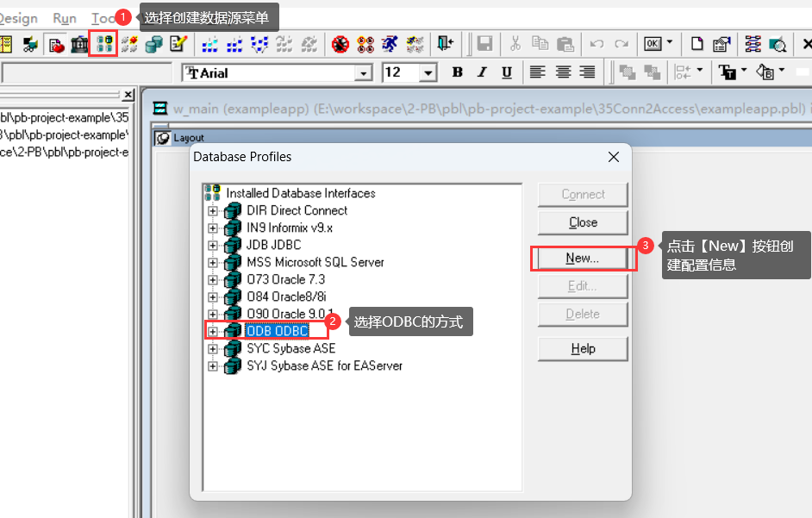Expand the MSS Microsoft SQL Server node

tap(212, 263)
